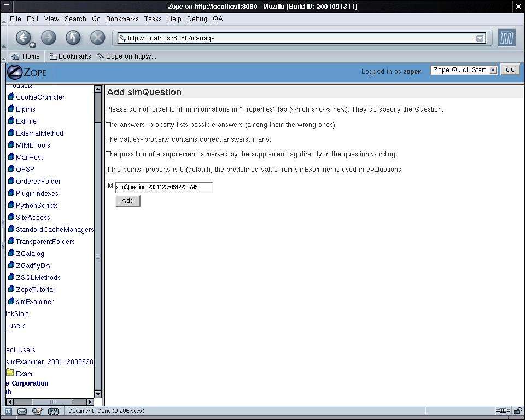Click the horizontal scrollbar right arrow
Image resolution: width=525 pixels, height=420 pixels.
(90, 401)
